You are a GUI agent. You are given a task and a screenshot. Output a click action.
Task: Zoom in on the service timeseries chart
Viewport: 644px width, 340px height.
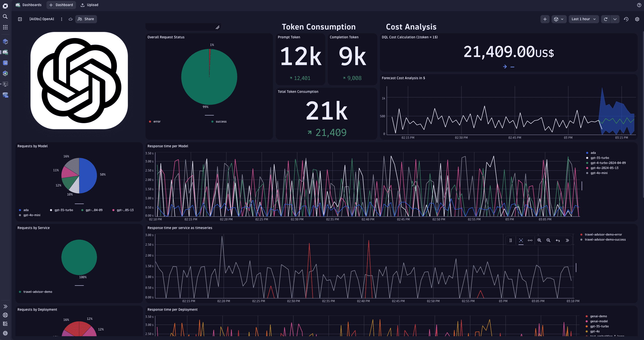(x=539, y=240)
